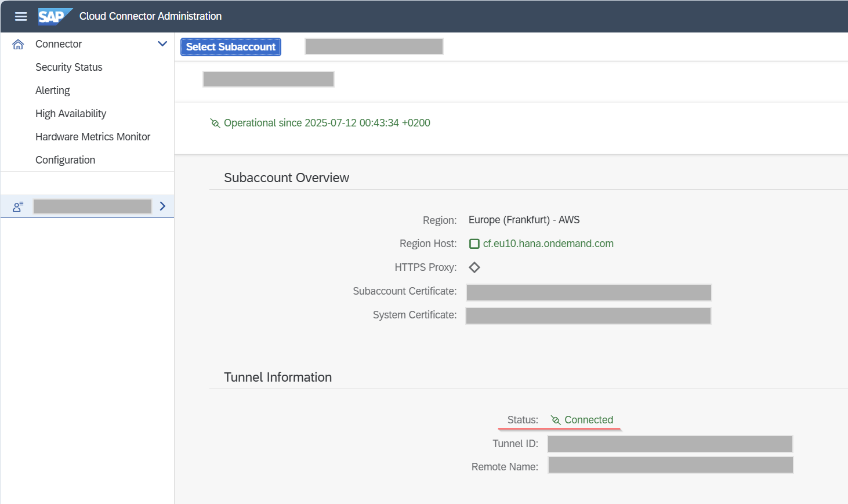This screenshot has width=848, height=504.
Task: Click region value 'Europe (Frankfurt) - AWS'
Action: click(524, 220)
